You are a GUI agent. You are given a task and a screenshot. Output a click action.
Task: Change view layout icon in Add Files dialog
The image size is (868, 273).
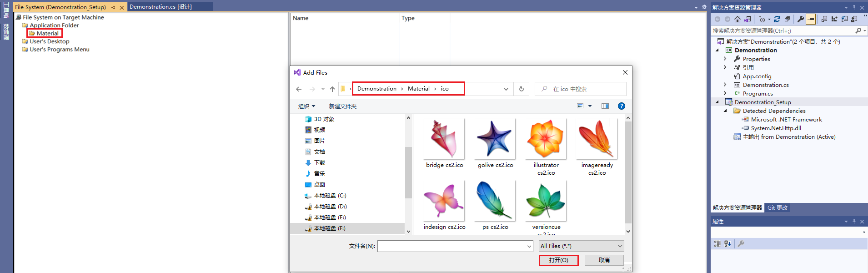tap(580, 106)
